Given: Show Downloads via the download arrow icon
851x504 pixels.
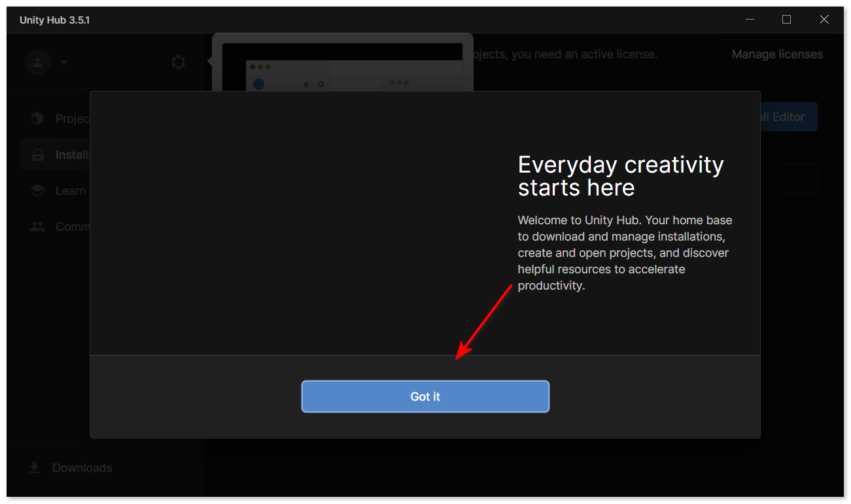Looking at the screenshot, I should click(x=35, y=468).
